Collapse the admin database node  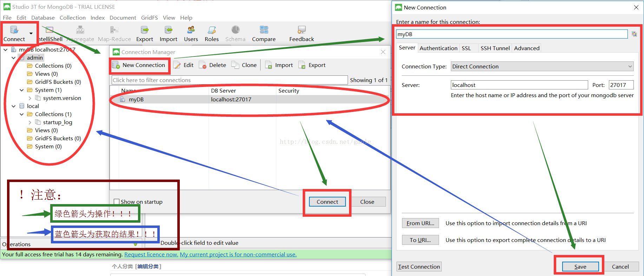click(x=14, y=58)
